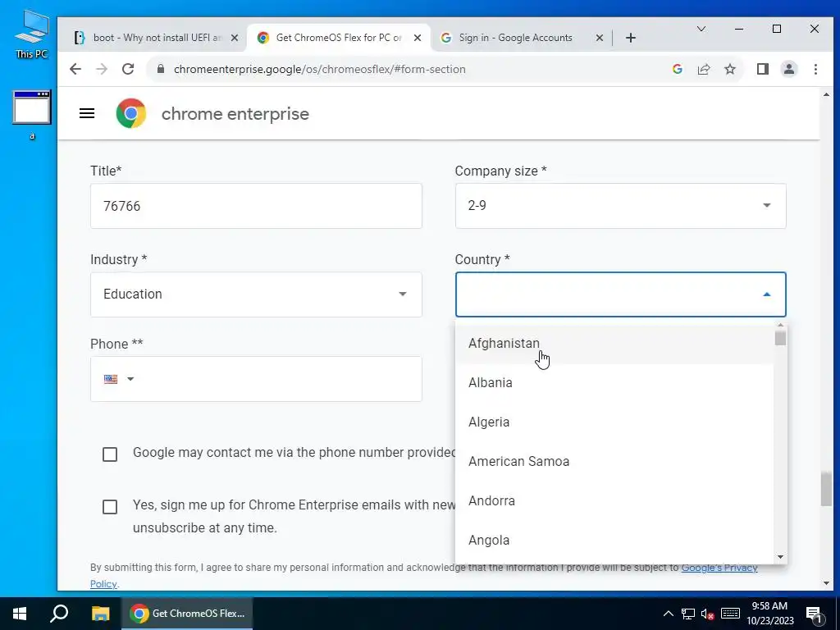Open the Chrome profile avatar
The height and width of the screenshot is (630, 840).
coord(789,69)
